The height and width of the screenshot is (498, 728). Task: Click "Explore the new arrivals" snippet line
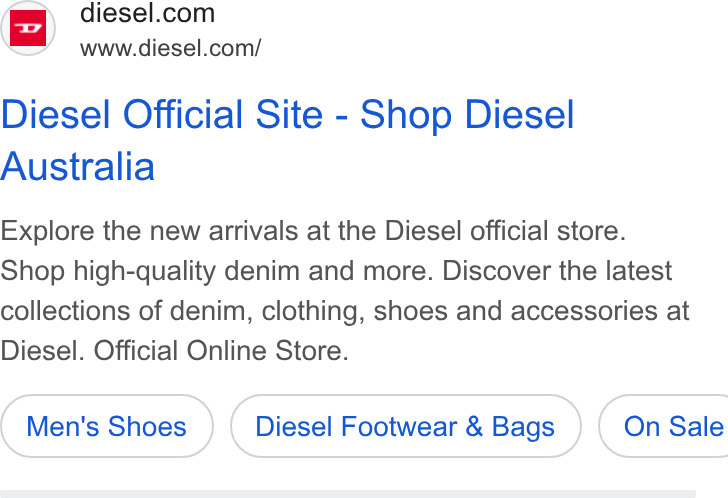click(x=313, y=231)
